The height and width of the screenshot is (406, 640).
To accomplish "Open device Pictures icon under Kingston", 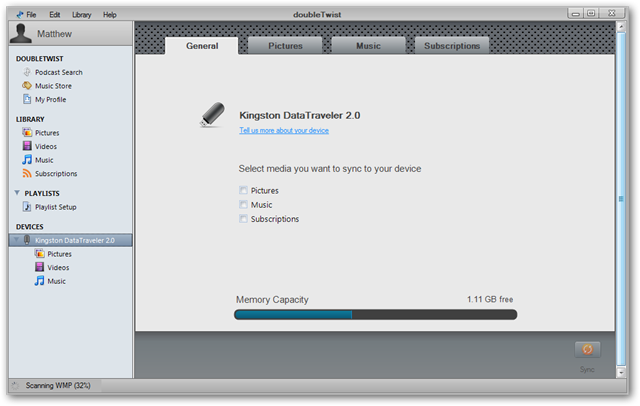I will tap(40, 254).
